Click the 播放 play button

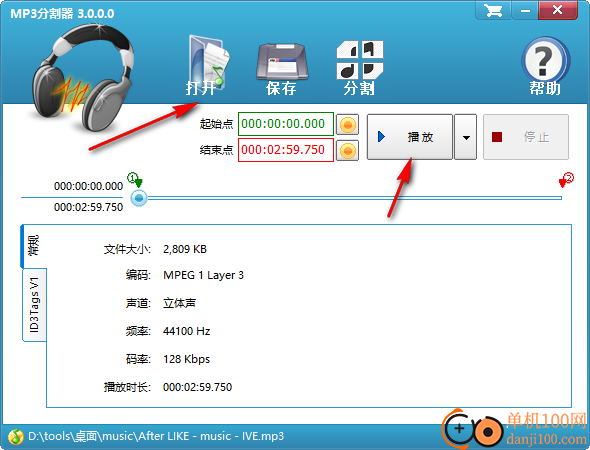(x=409, y=137)
